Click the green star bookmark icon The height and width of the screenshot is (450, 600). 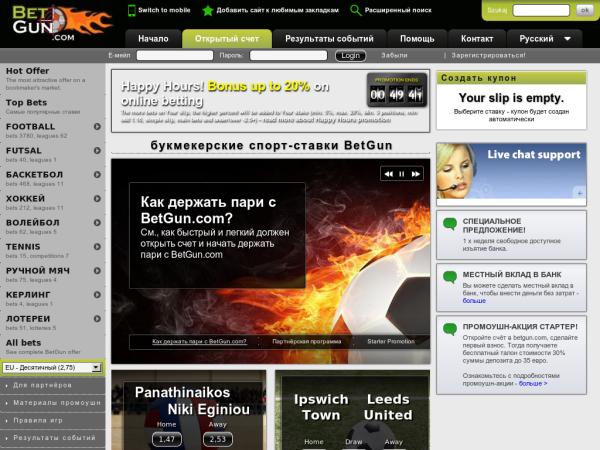click(x=208, y=10)
